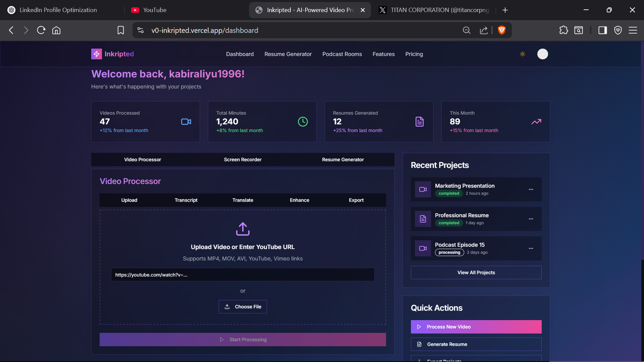Viewport: 644px width, 362px height.
Task: Open the user avatar menu
Action: coord(543,54)
